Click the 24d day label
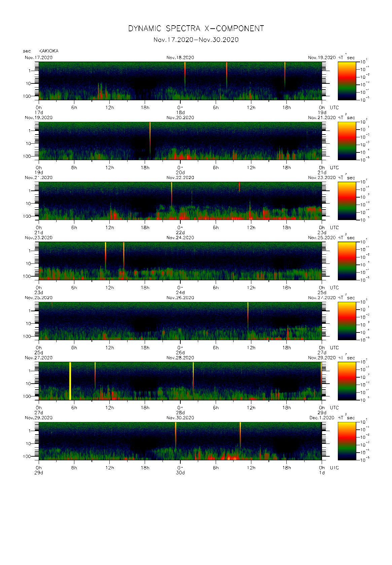392x565 pixels. point(181,292)
